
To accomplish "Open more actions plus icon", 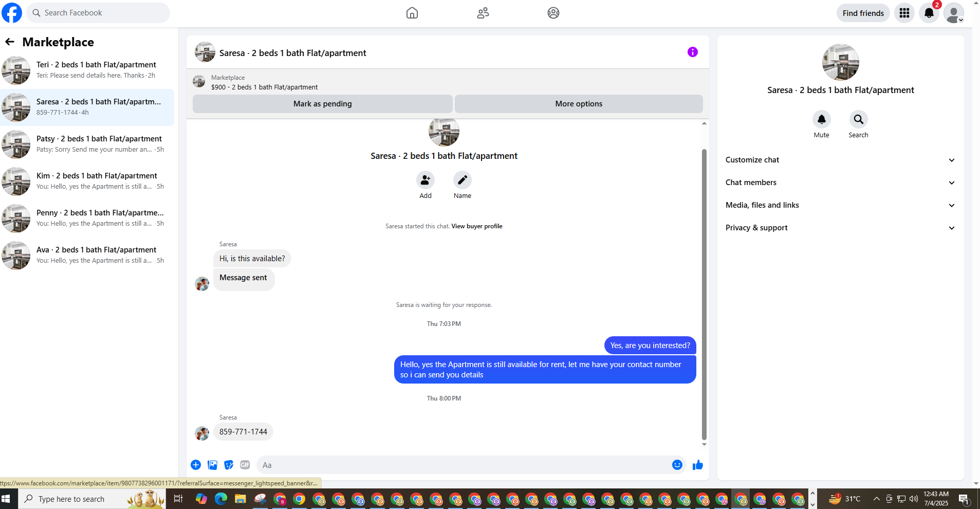I will (196, 465).
